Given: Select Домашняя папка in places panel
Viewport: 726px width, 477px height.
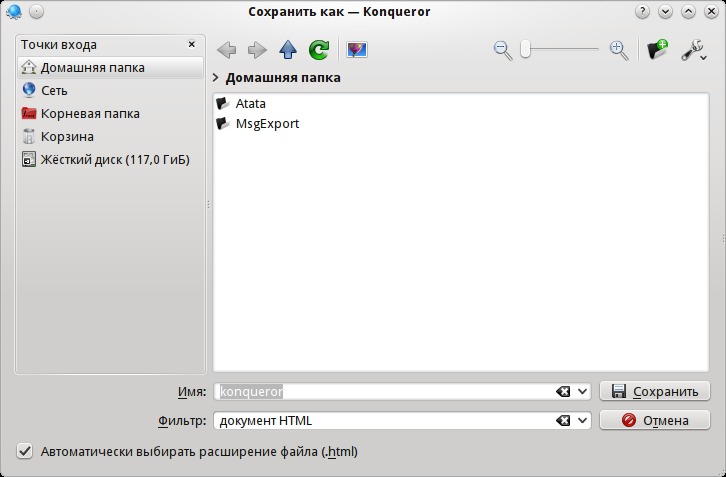Looking at the screenshot, I should point(111,68).
